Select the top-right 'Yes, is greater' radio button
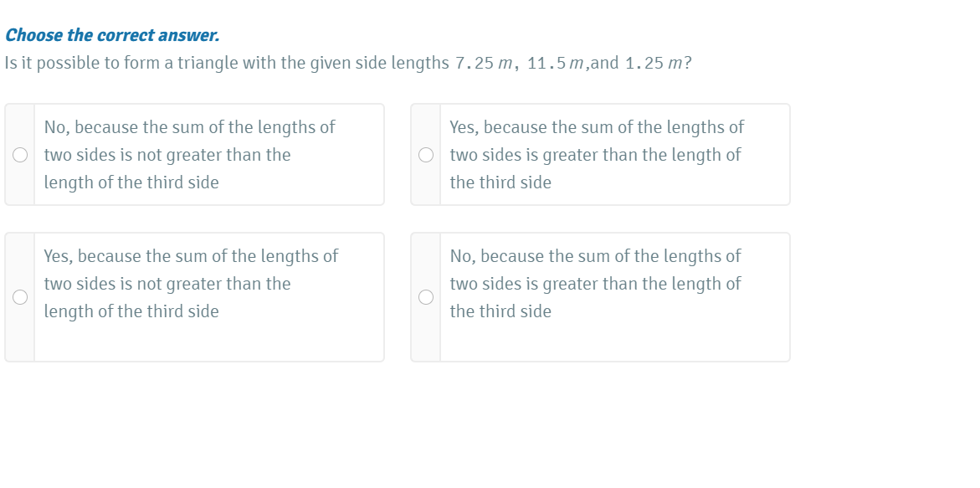Viewport: 980px width, 488px height. pos(426,155)
